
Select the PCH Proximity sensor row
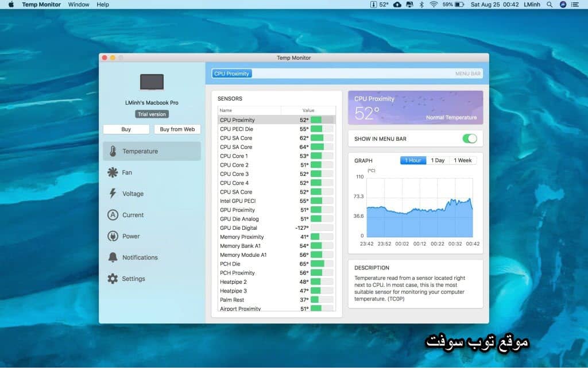click(x=276, y=273)
